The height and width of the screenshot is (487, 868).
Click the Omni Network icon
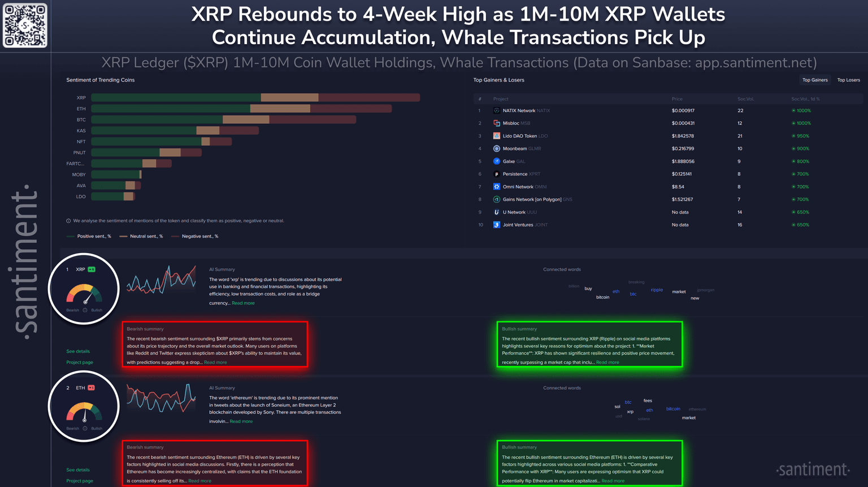point(496,187)
